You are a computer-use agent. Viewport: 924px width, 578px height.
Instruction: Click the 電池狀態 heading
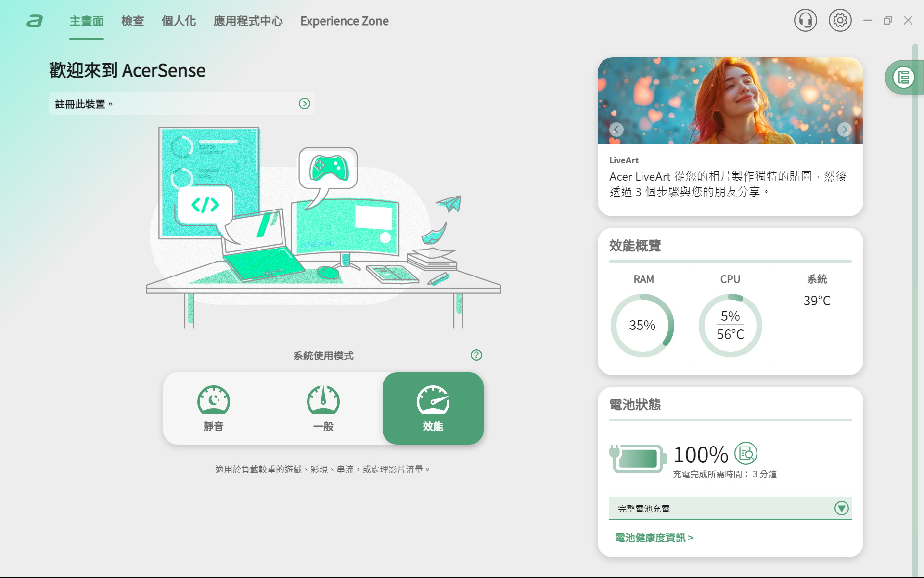click(x=635, y=405)
